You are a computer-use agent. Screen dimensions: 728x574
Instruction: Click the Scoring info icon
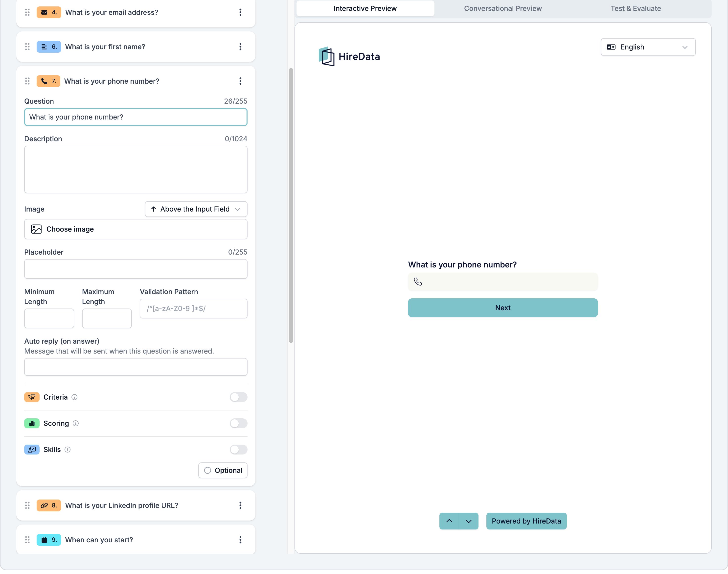point(76,423)
